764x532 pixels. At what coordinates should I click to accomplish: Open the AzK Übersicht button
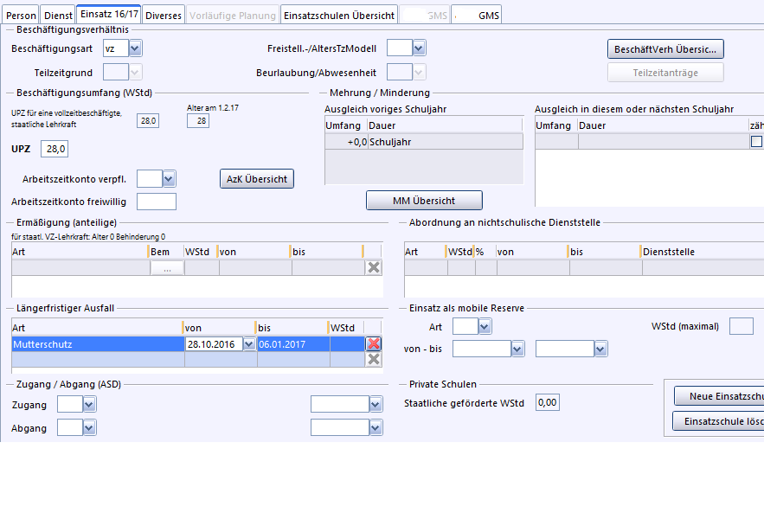click(x=257, y=179)
